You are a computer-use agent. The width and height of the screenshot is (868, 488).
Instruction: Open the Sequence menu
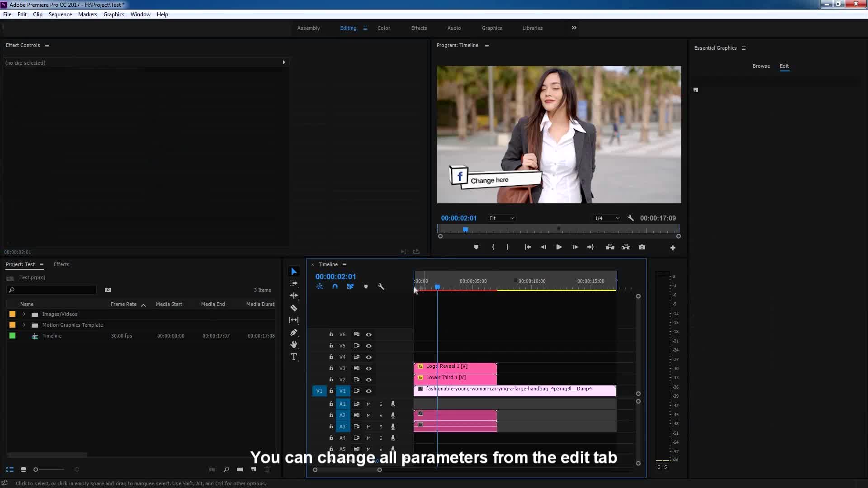(60, 14)
